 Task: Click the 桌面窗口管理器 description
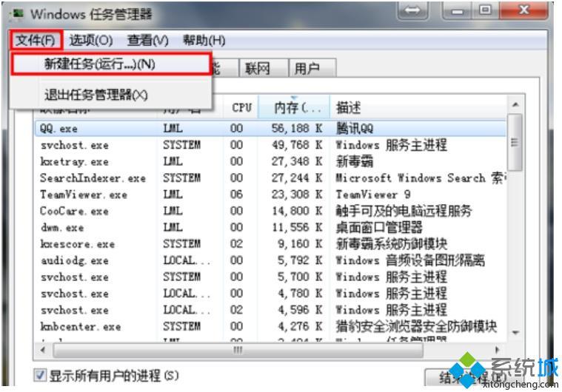coord(379,227)
